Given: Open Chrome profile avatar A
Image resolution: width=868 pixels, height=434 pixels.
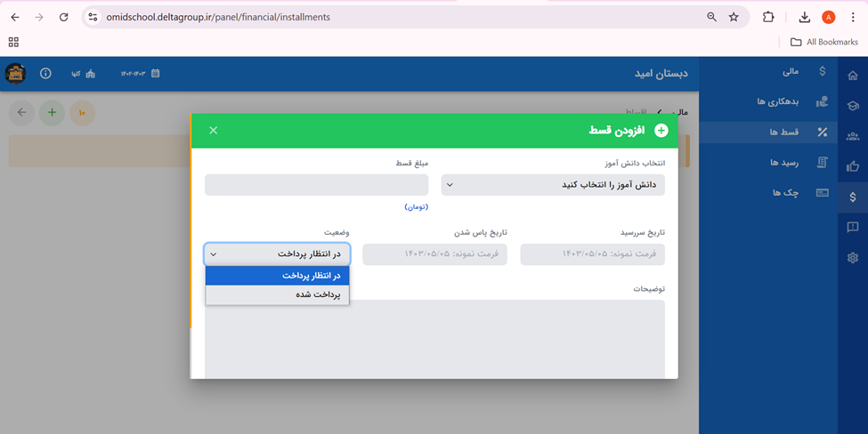Looking at the screenshot, I should click(828, 17).
